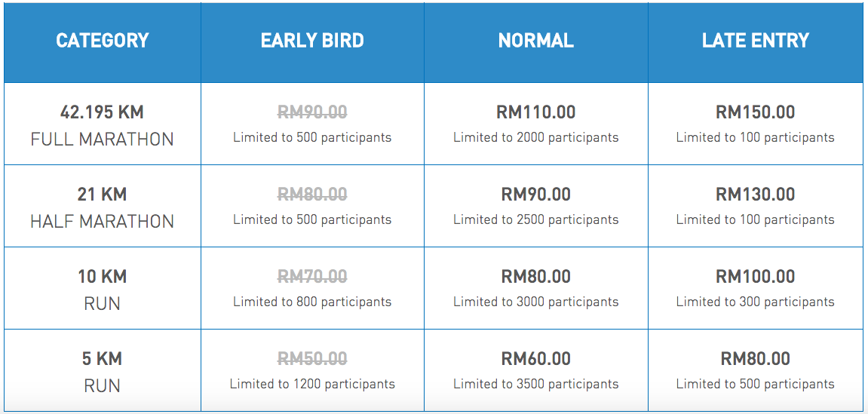Select the NORMAL column header

(536, 41)
